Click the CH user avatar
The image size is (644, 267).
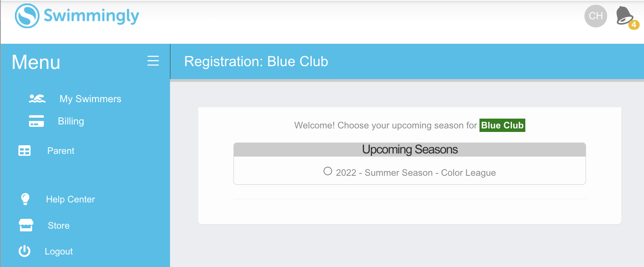tap(595, 16)
